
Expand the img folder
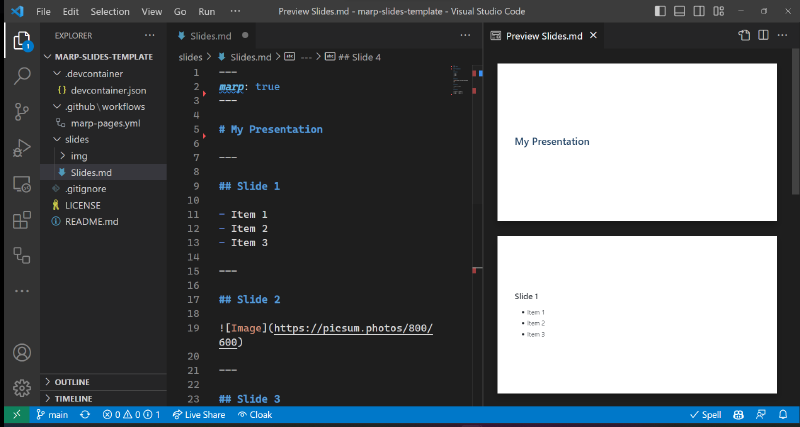pyautogui.click(x=78, y=156)
